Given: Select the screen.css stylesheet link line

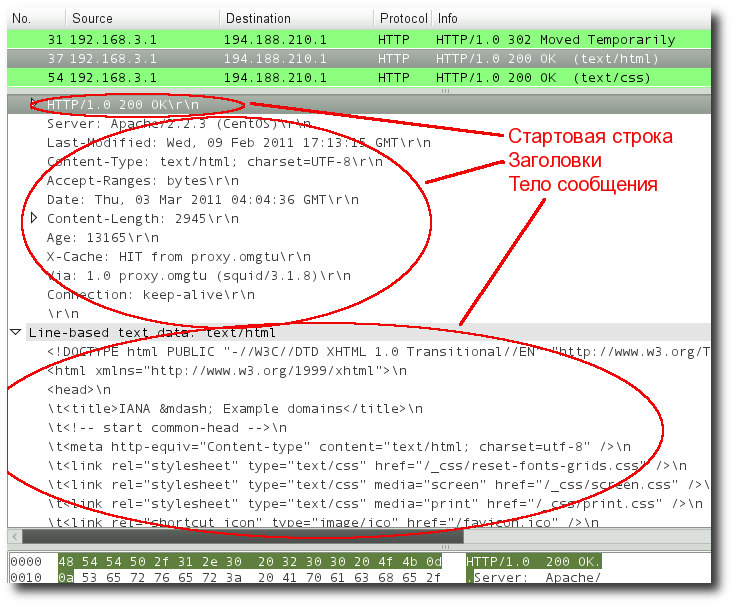Looking at the screenshot, I should [x=378, y=485].
